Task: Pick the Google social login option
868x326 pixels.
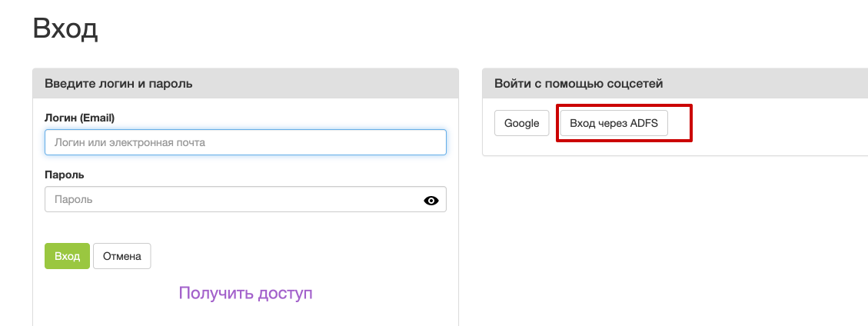Action: (x=521, y=123)
